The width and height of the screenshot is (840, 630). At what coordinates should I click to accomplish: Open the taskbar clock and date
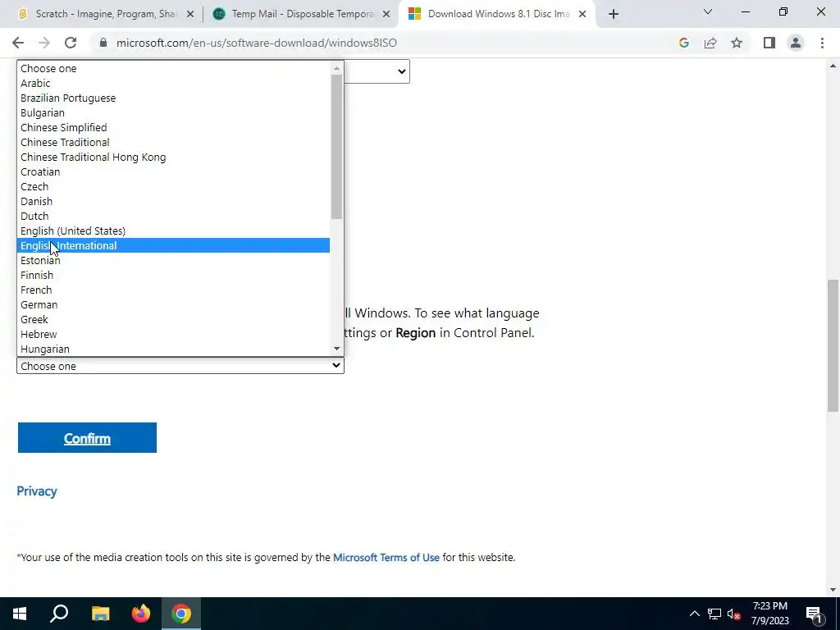[x=769, y=614]
